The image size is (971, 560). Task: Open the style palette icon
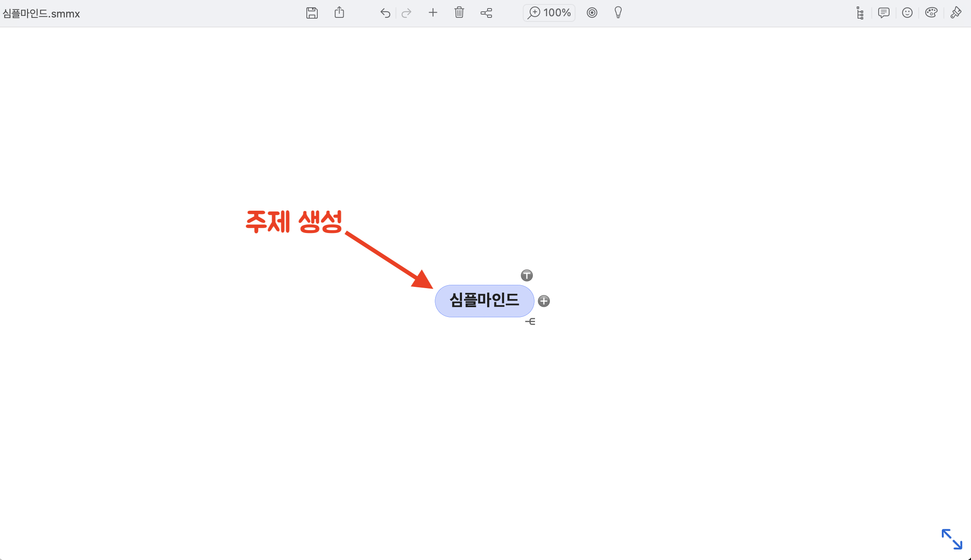coord(931,13)
